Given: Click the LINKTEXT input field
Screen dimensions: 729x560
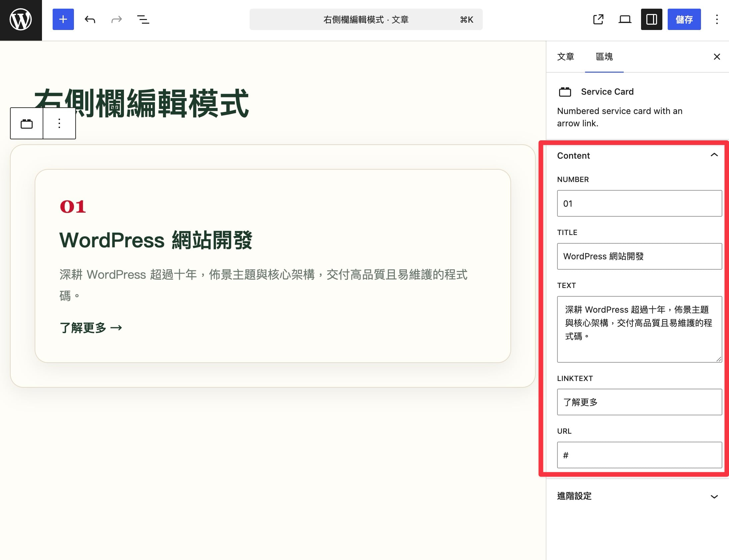Looking at the screenshot, I should pos(639,402).
